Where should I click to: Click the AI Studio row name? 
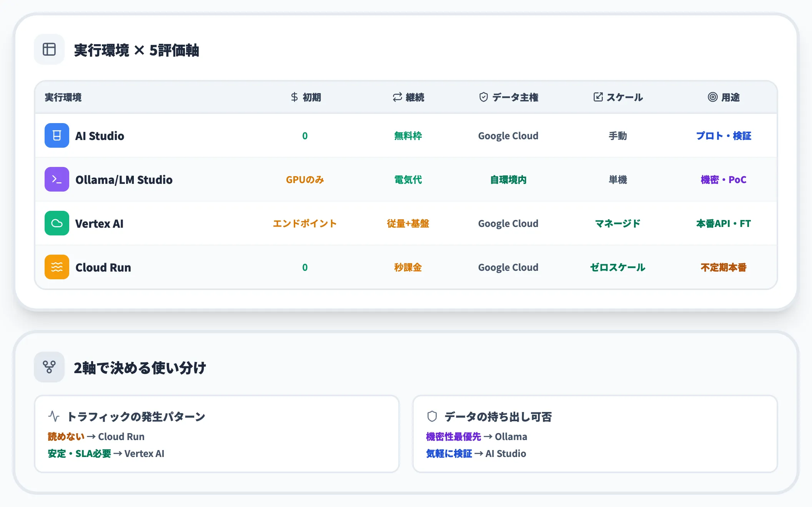point(100,136)
